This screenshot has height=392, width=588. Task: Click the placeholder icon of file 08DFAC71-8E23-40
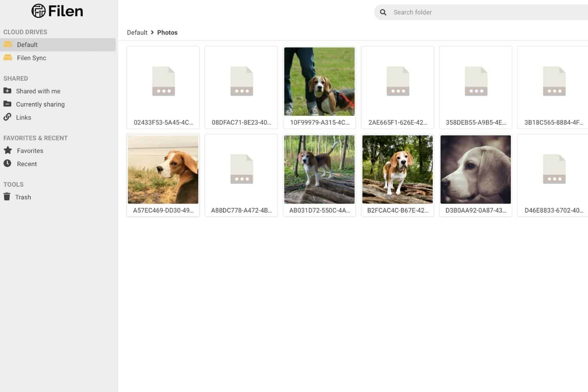click(x=241, y=81)
